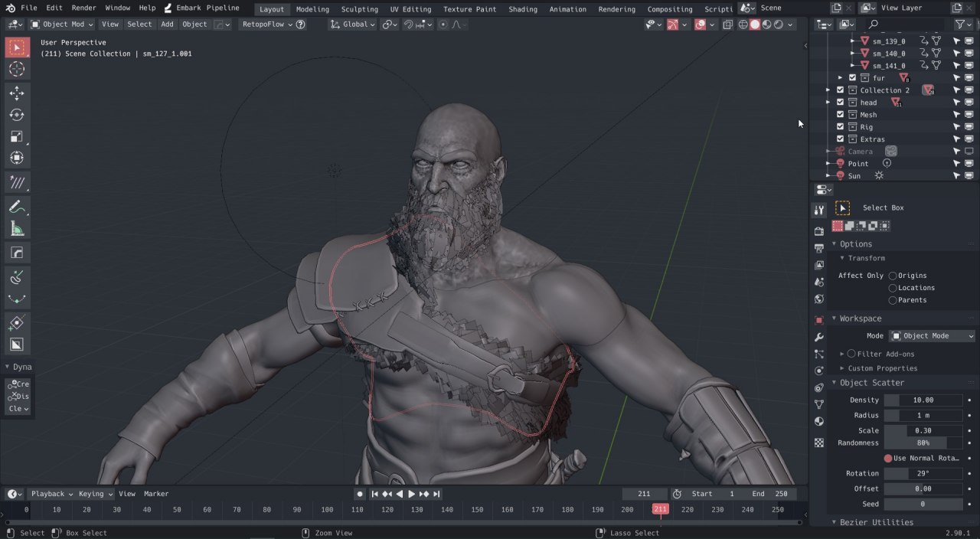Select the 3D Cursor tool

(x=17, y=70)
